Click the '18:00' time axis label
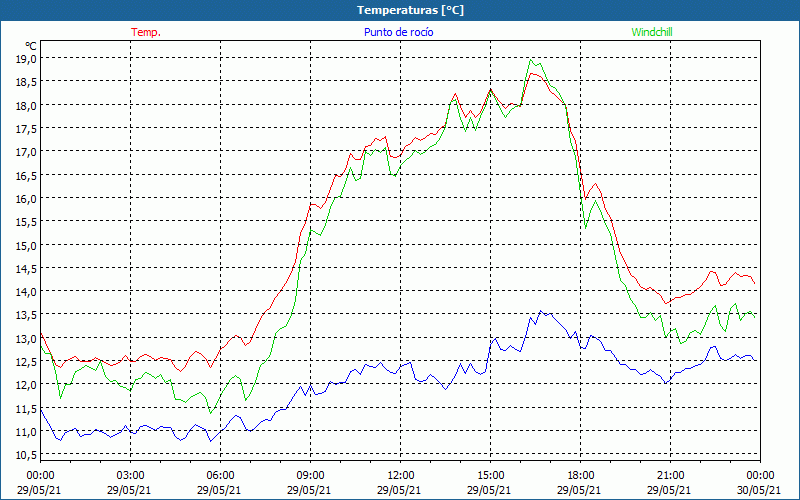This screenshot has height=500, width=800. [x=581, y=475]
